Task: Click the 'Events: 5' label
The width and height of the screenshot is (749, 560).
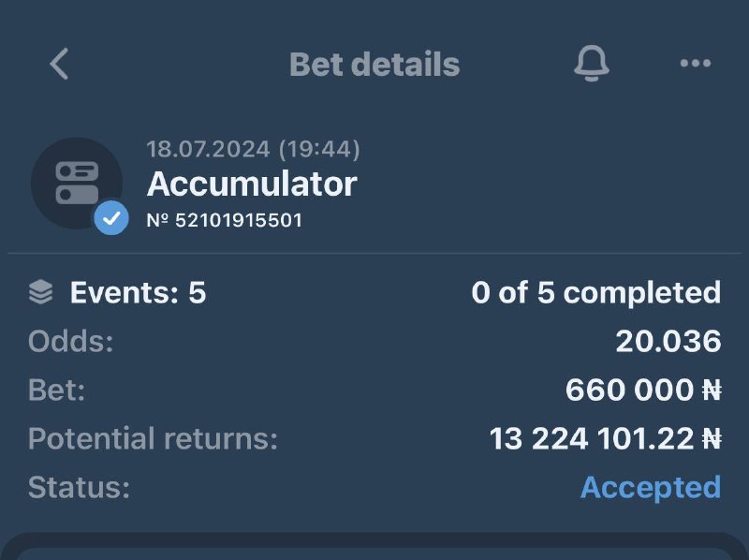Action: pos(138,293)
